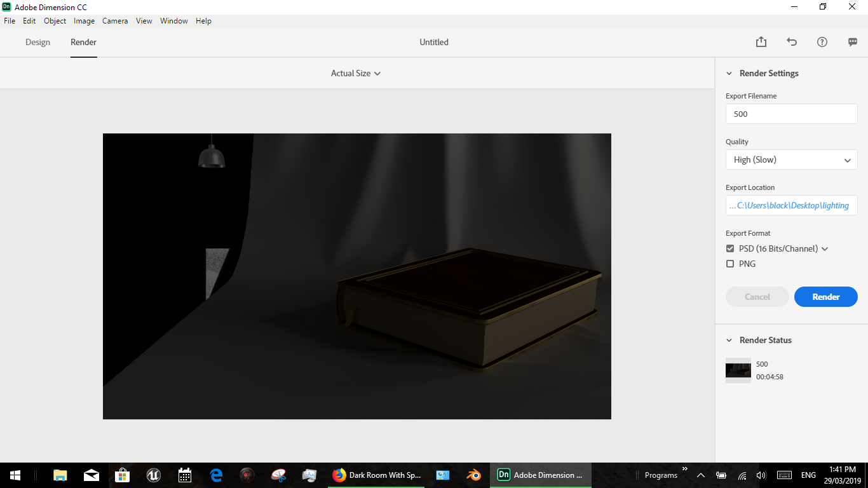Enable PSD (16 Bits/Channel) checkbox
This screenshot has width=868, height=488.
[730, 248]
